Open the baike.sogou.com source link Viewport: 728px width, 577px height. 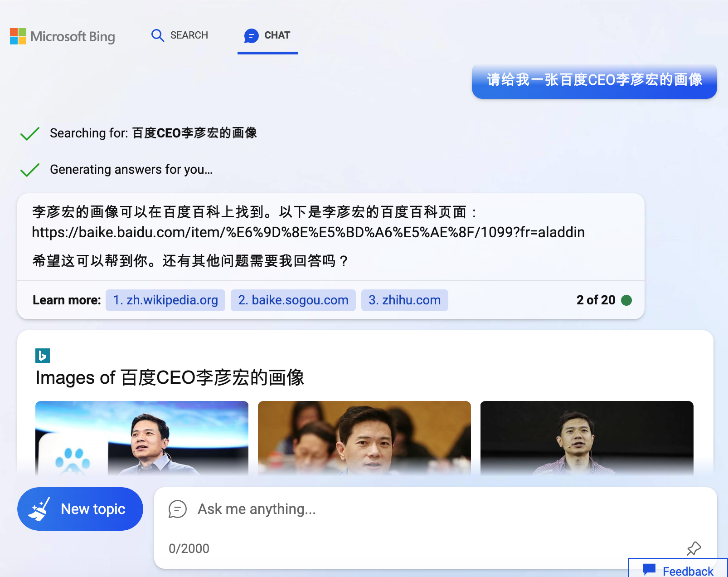point(293,300)
